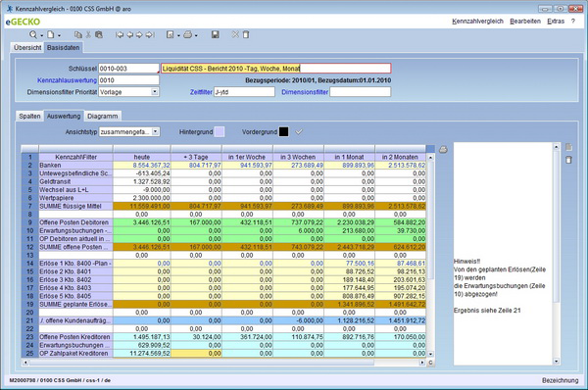Click the Kennzahlauswertung link label
The image size is (588, 390).
[x=67, y=80]
